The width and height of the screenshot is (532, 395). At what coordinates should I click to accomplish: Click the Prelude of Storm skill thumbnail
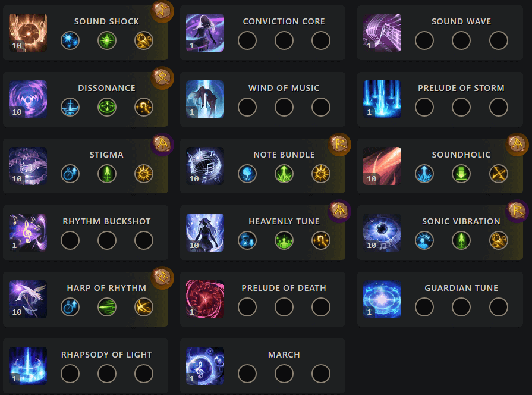point(382,99)
